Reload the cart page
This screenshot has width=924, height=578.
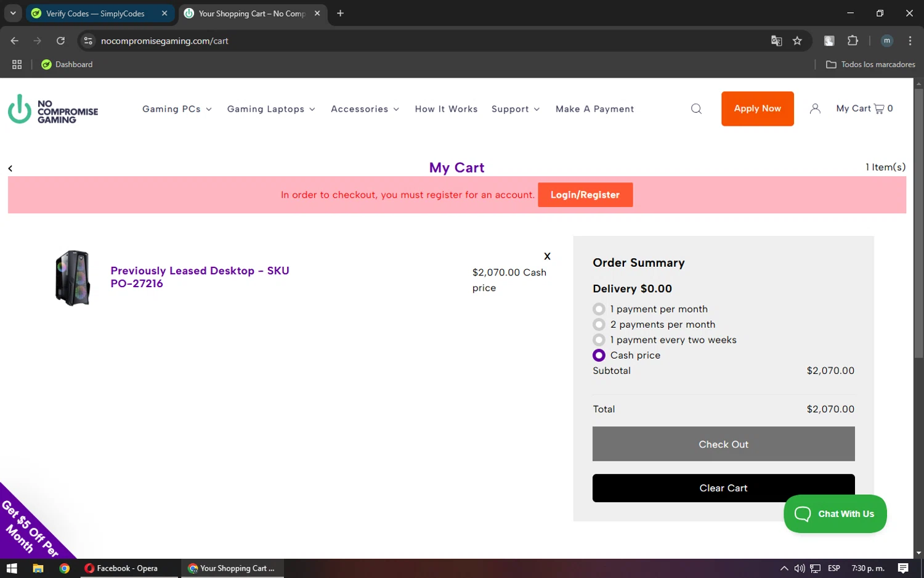(x=60, y=41)
